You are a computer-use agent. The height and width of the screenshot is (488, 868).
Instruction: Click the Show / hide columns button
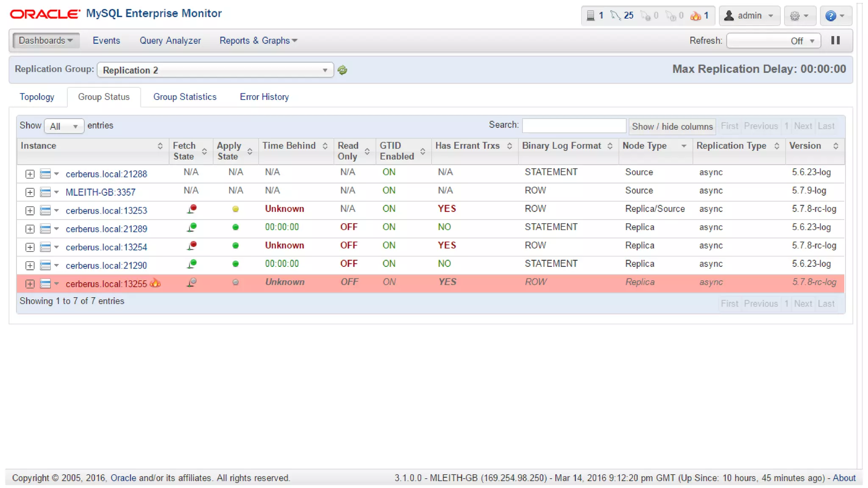pyautogui.click(x=672, y=126)
